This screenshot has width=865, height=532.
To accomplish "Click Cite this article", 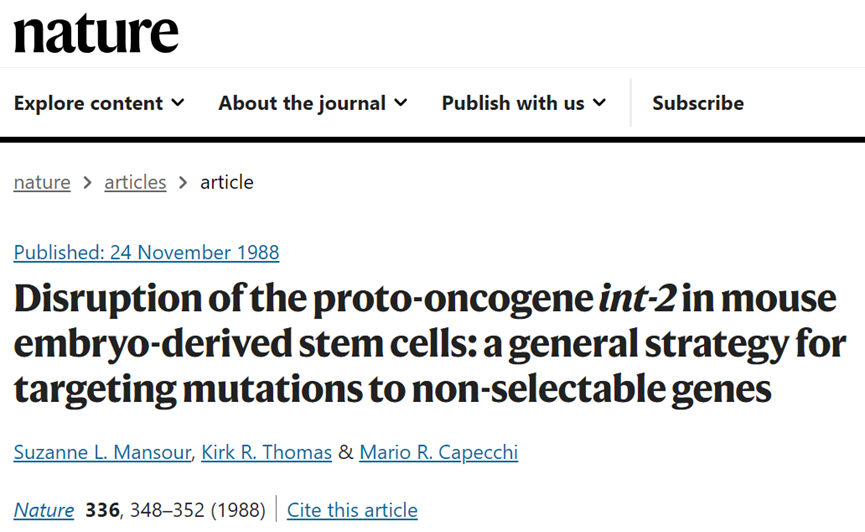I will pos(352,510).
